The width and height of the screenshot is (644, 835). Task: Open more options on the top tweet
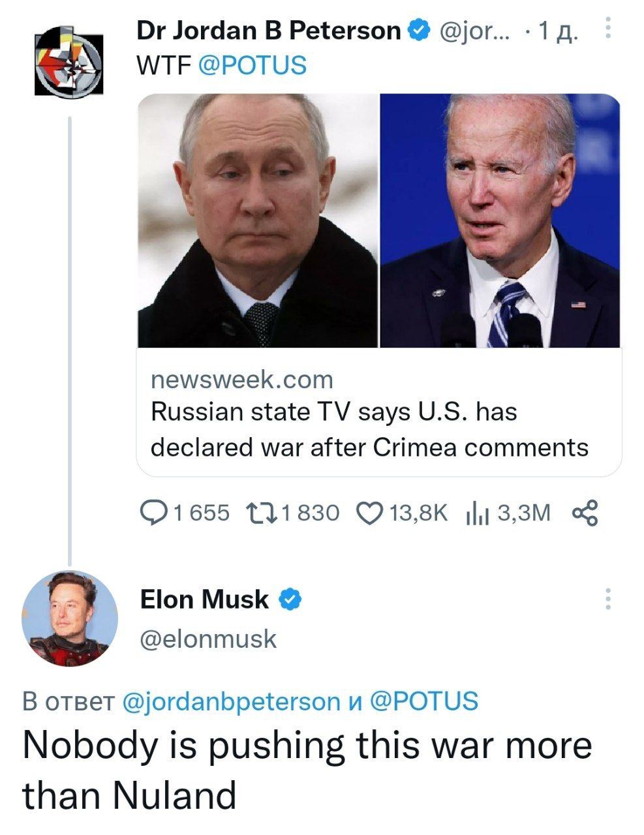pos(607,29)
